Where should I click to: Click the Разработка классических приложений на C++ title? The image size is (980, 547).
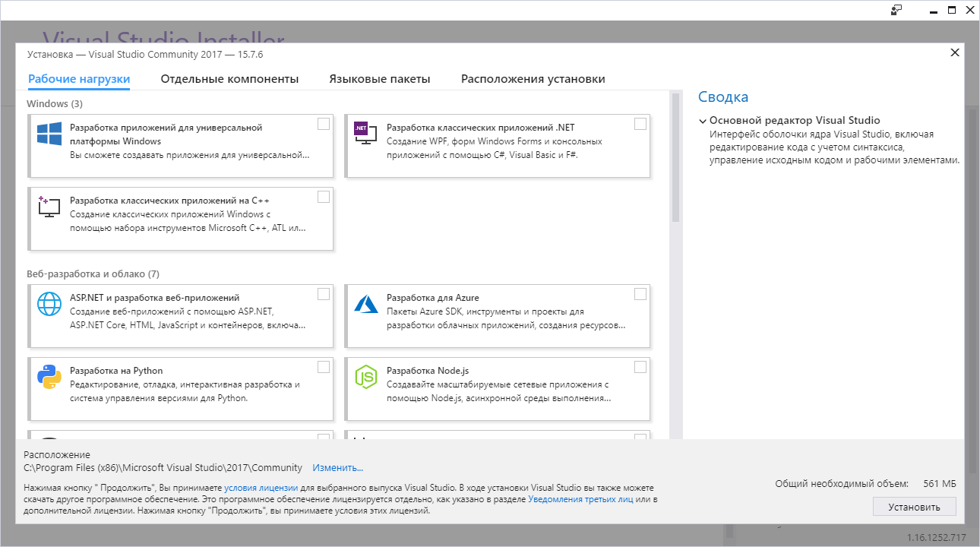[170, 201]
